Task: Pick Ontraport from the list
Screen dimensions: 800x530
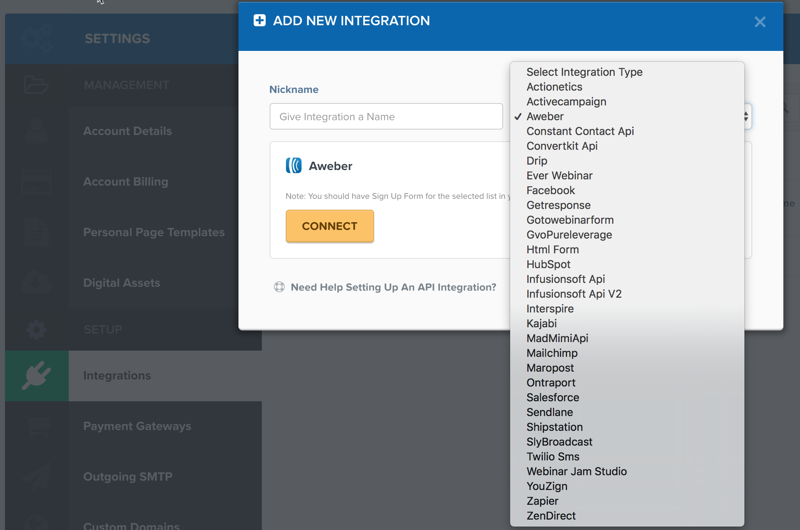Action: (x=627, y=383)
